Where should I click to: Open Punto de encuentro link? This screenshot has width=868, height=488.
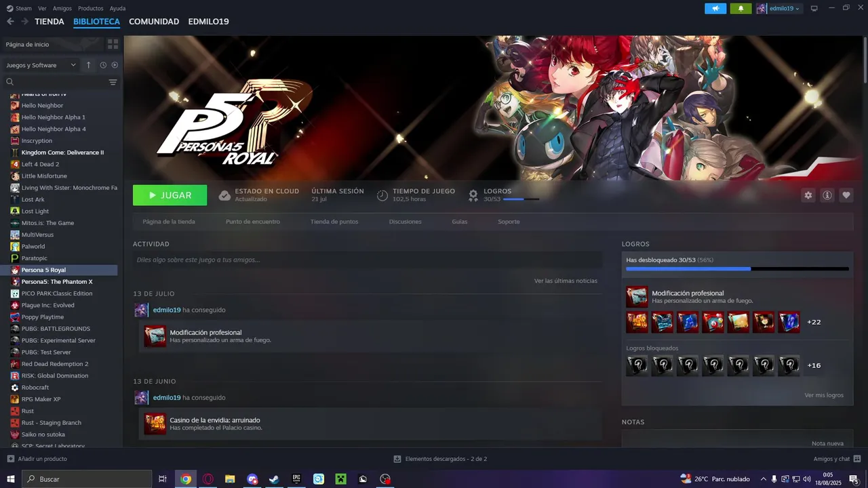(253, 222)
